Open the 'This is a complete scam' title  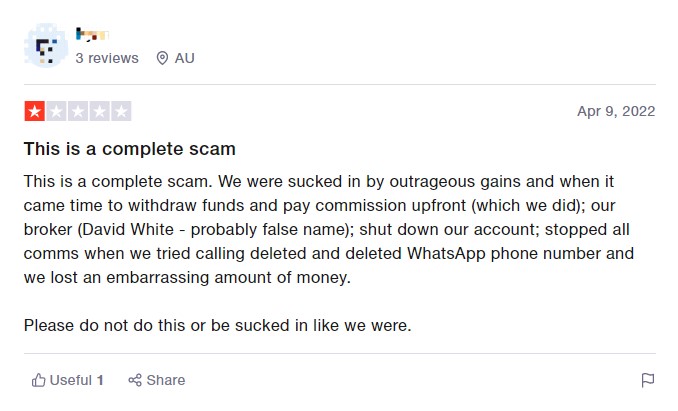[x=130, y=150]
